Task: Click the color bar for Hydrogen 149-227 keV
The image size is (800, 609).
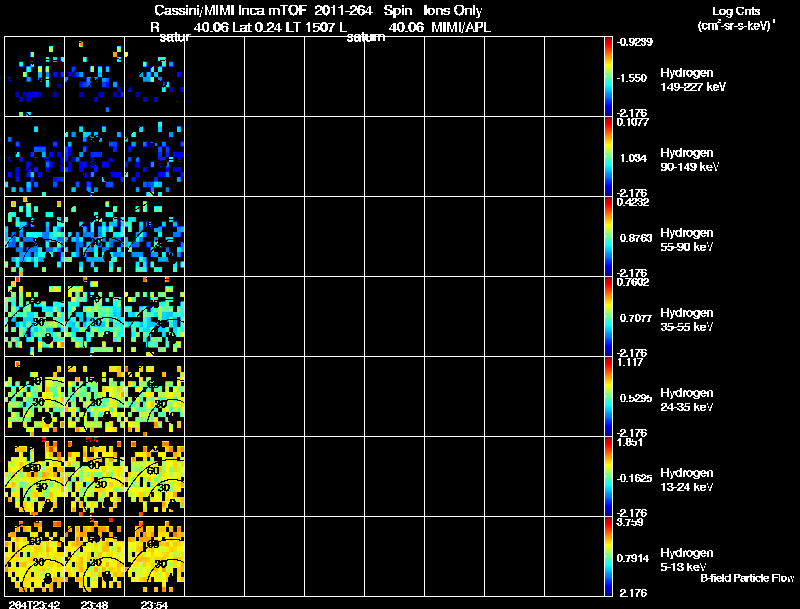Action: (x=608, y=77)
